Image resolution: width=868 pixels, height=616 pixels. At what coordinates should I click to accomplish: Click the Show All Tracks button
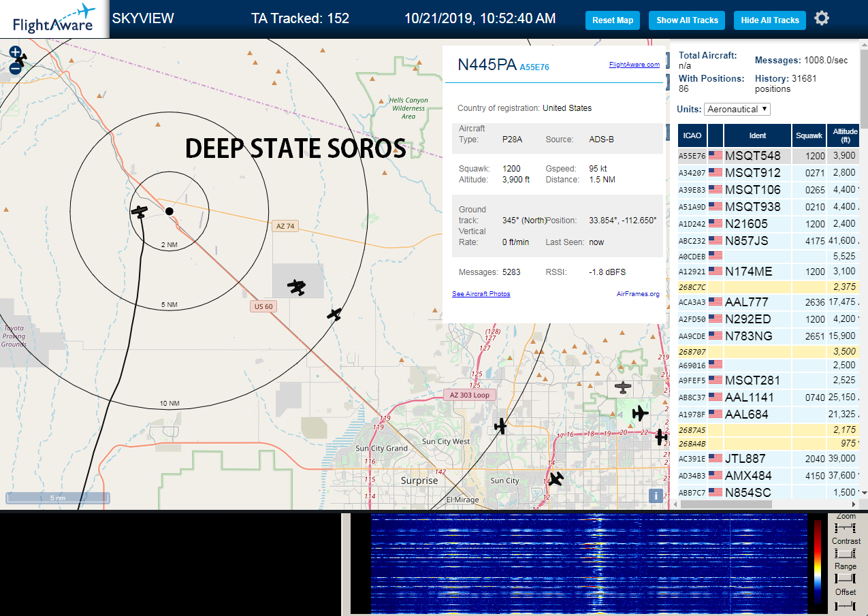tap(687, 20)
